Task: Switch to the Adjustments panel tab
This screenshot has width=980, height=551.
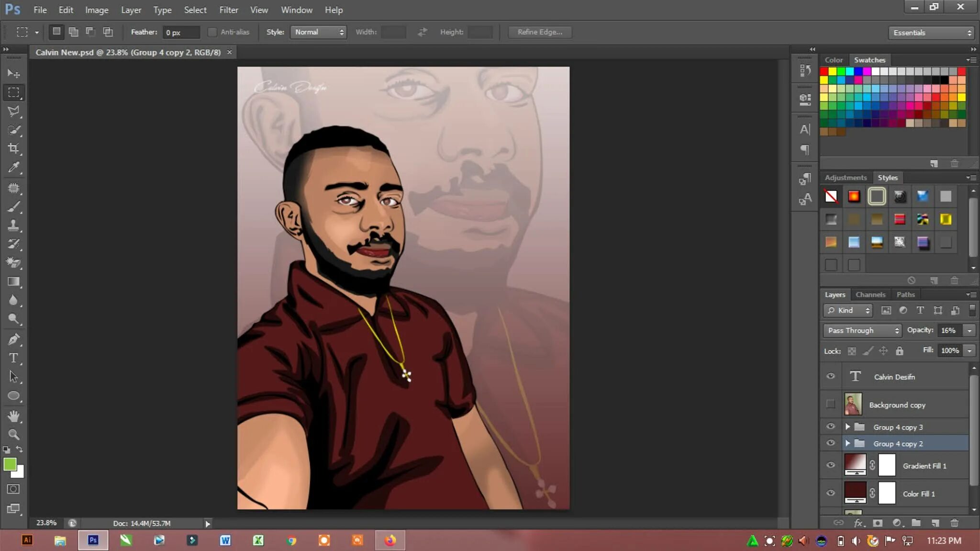Action: pyautogui.click(x=846, y=178)
